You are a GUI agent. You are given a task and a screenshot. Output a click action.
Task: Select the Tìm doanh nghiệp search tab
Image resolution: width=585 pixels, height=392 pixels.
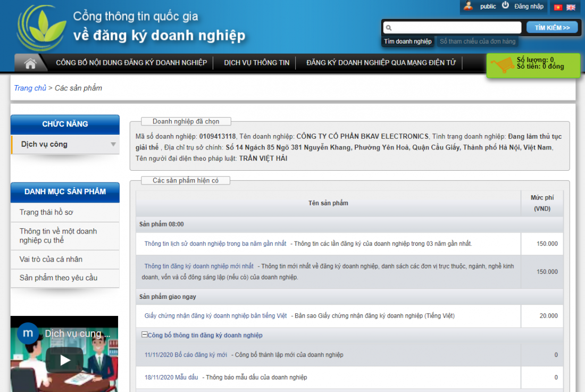408,41
